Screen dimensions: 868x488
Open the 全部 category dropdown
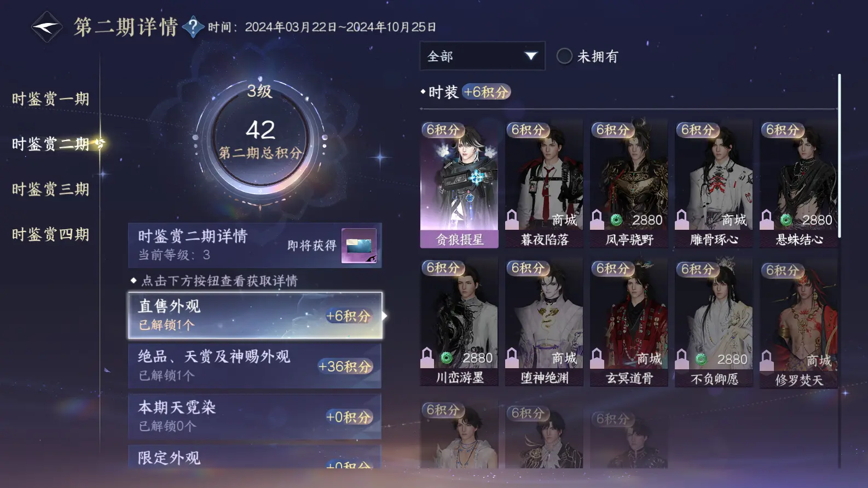tap(482, 56)
